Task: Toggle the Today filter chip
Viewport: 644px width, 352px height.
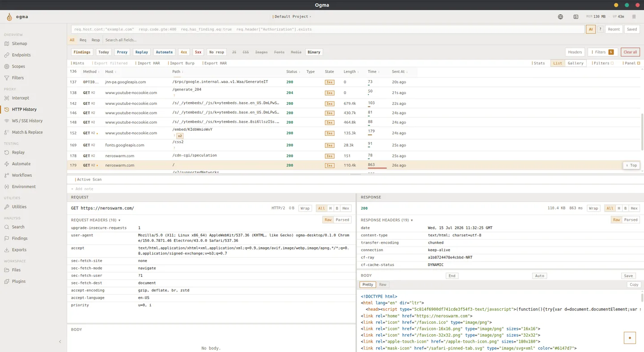Action: (104, 52)
